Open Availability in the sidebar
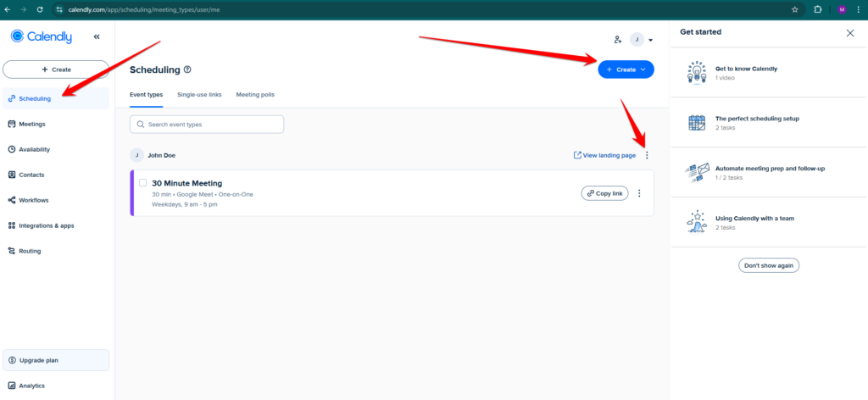This screenshot has width=868, height=400. coord(34,149)
